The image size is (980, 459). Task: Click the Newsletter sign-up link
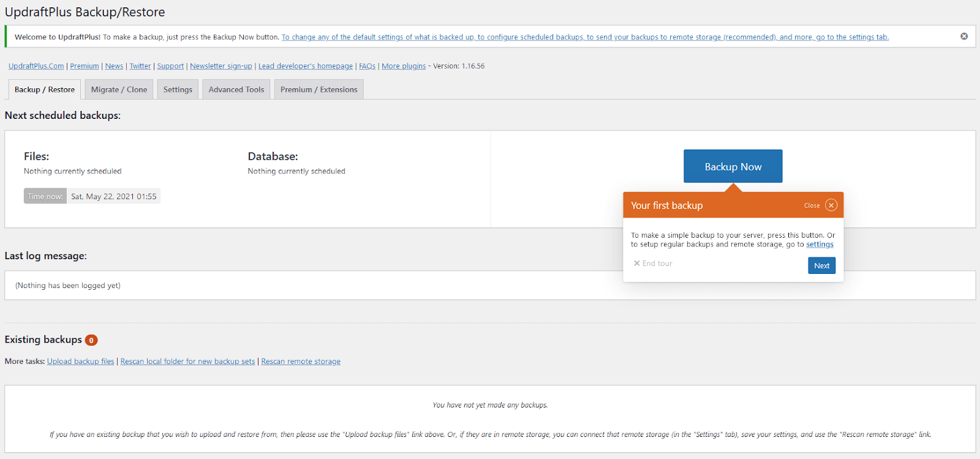221,66
